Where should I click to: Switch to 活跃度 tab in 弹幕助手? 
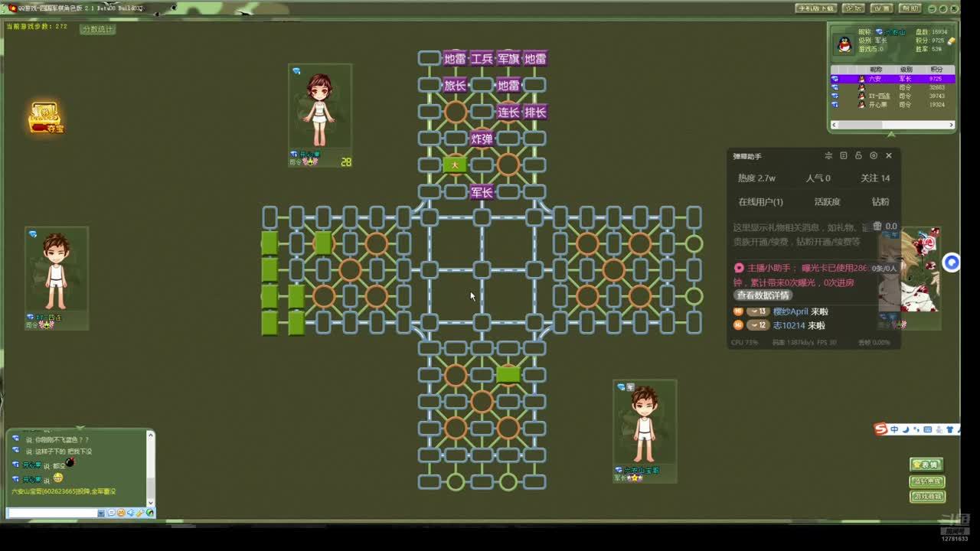(x=827, y=202)
